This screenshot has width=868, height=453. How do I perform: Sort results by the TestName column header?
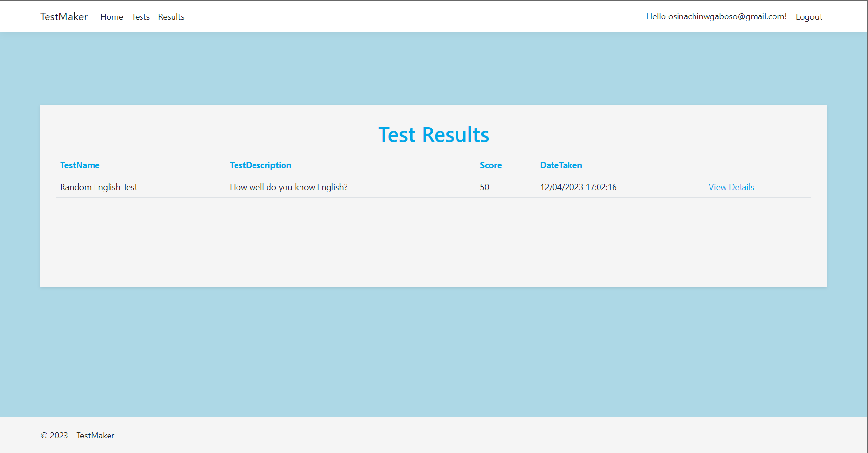(x=79, y=165)
